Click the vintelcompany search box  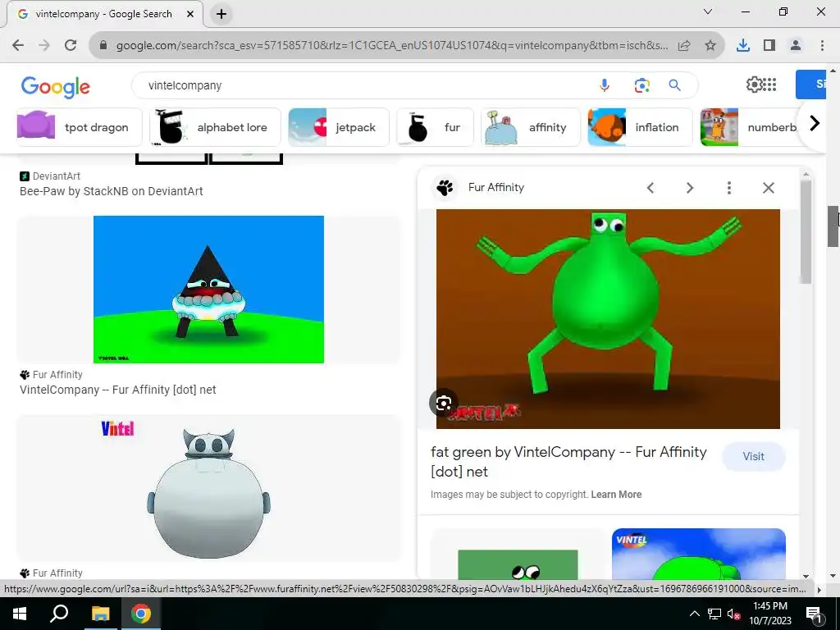point(364,85)
